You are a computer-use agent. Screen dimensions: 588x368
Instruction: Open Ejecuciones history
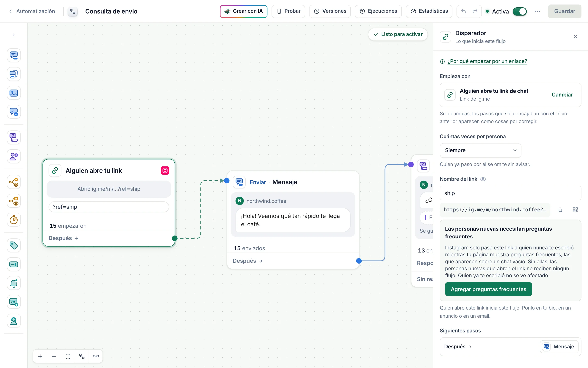(378, 11)
